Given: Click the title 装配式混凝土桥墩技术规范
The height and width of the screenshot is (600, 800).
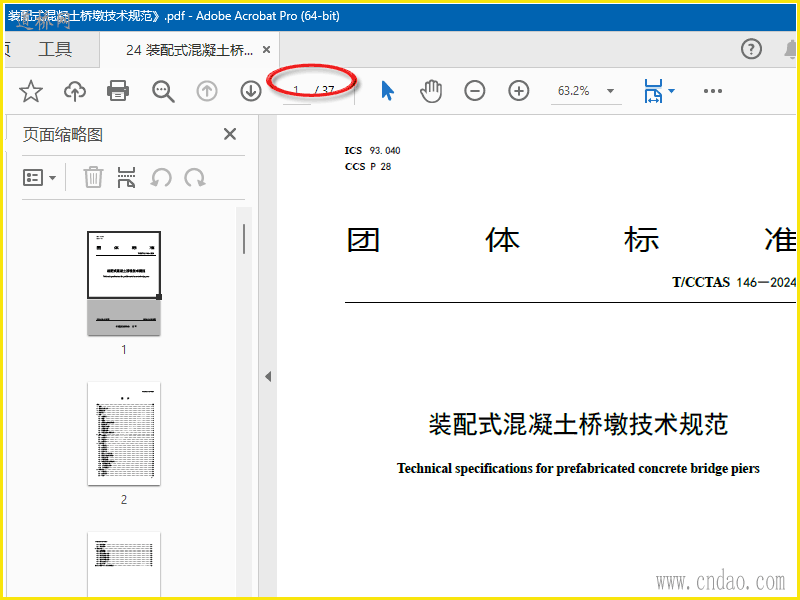Looking at the screenshot, I should coord(578,424).
